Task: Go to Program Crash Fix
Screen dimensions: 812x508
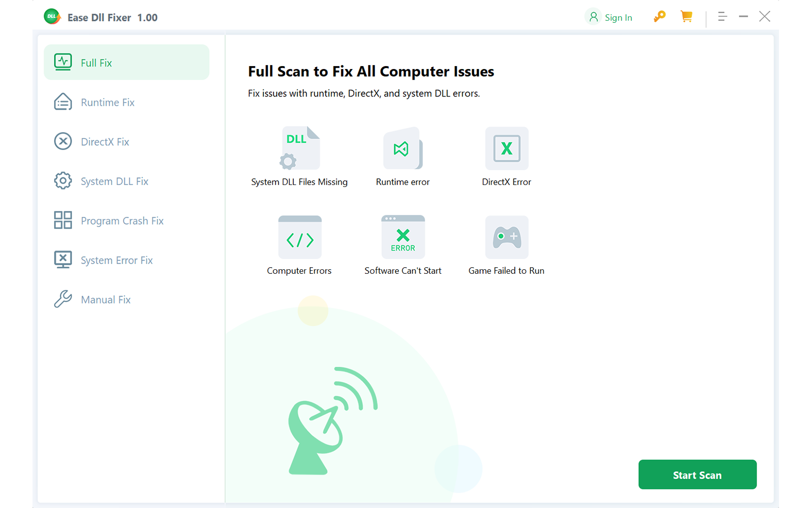Action: (x=126, y=220)
